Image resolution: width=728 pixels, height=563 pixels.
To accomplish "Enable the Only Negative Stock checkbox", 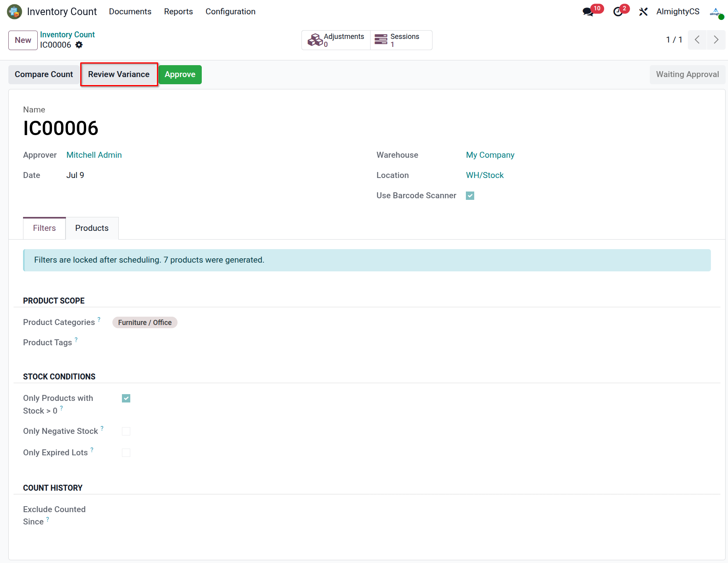I will pos(126,431).
